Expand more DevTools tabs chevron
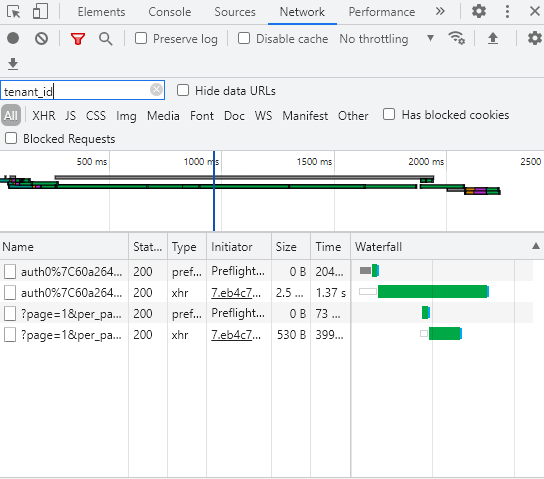Viewport: 544px width, 479px height. 440,11
